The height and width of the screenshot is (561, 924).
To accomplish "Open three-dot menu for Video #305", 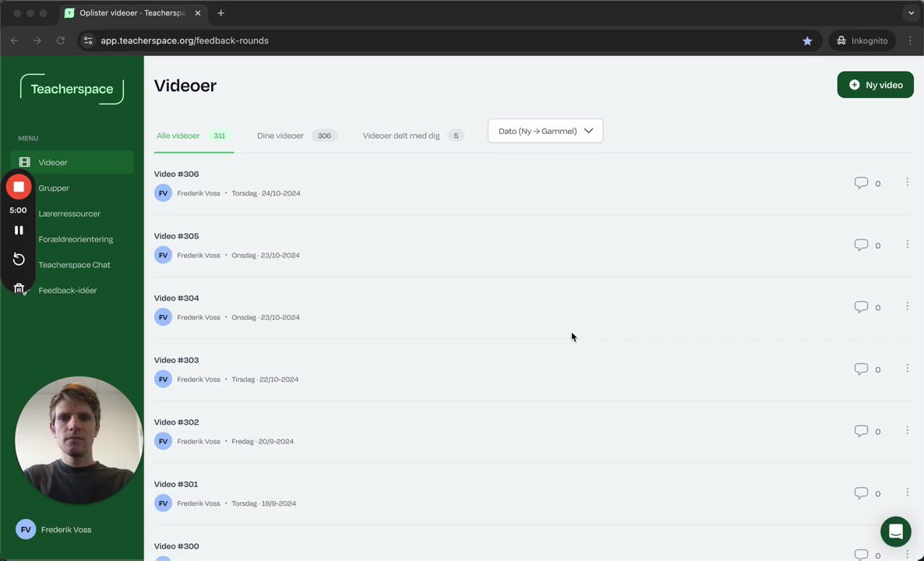I will [908, 244].
